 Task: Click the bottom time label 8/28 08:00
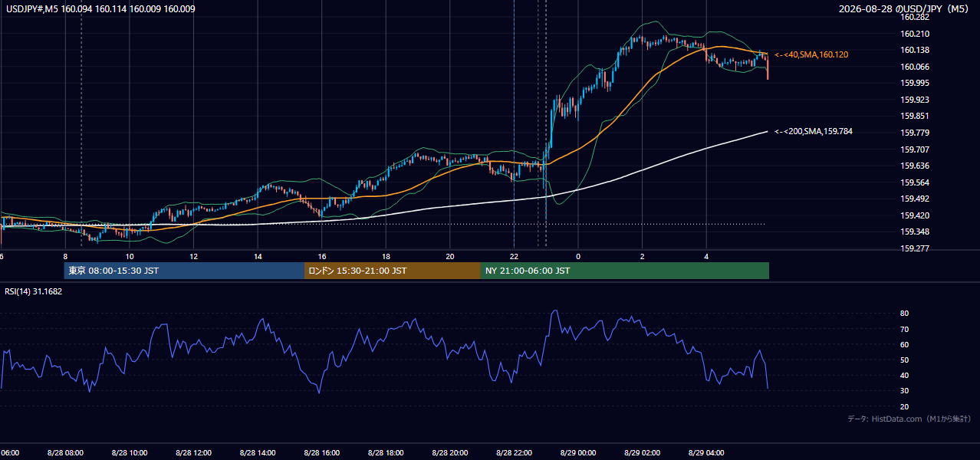point(65,452)
